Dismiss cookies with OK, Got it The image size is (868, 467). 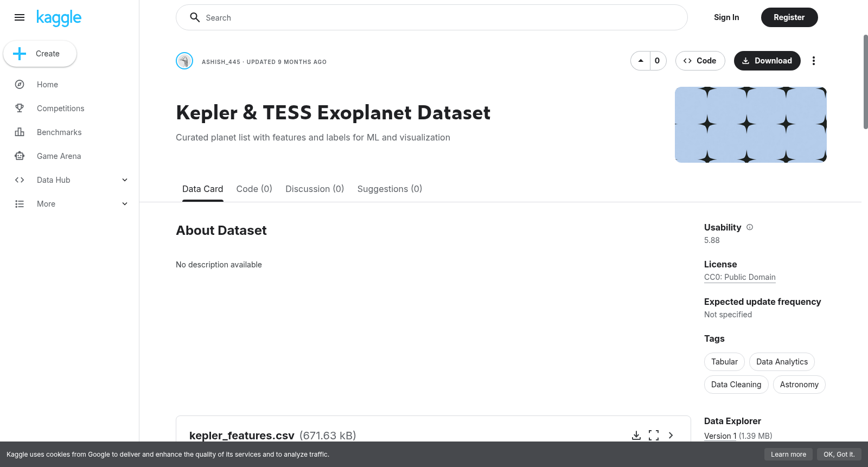pyautogui.click(x=839, y=455)
